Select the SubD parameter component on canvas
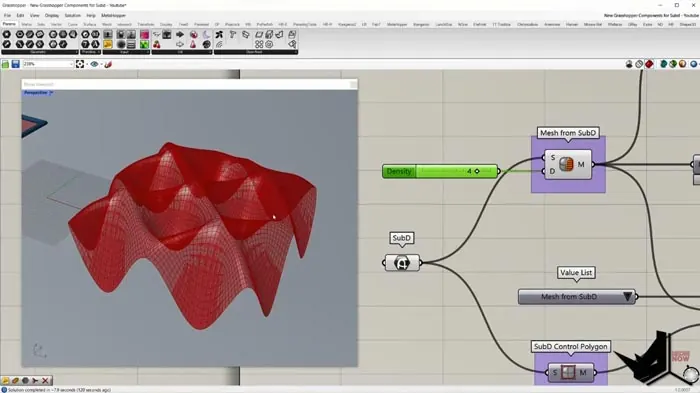 click(x=402, y=263)
